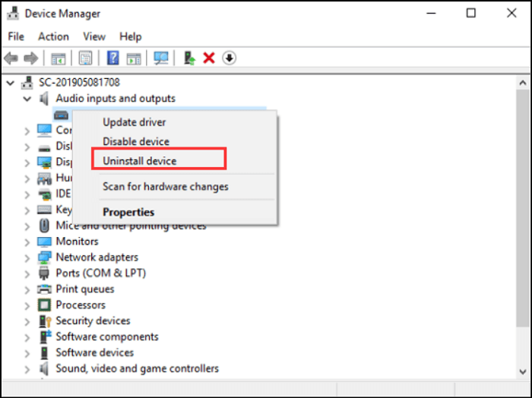The width and height of the screenshot is (532, 398).
Task: Select the Print queues tree item
Action: coord(85,289)
